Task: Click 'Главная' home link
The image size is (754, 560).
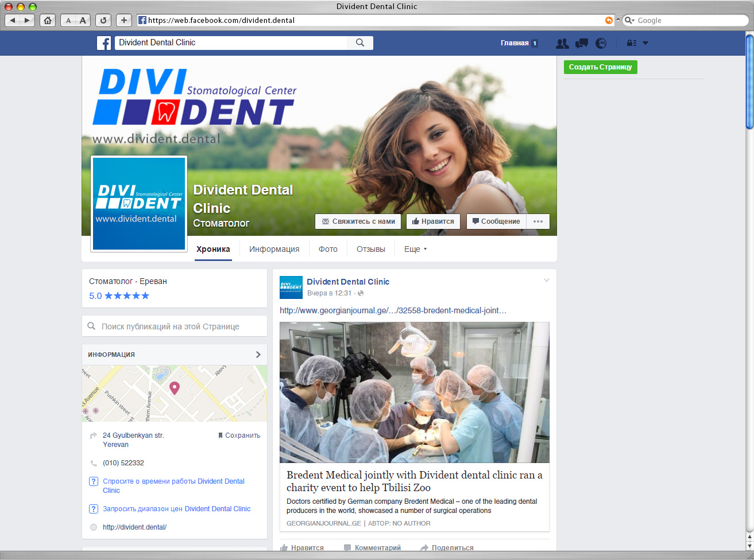Action: click(x=515, y=43)
